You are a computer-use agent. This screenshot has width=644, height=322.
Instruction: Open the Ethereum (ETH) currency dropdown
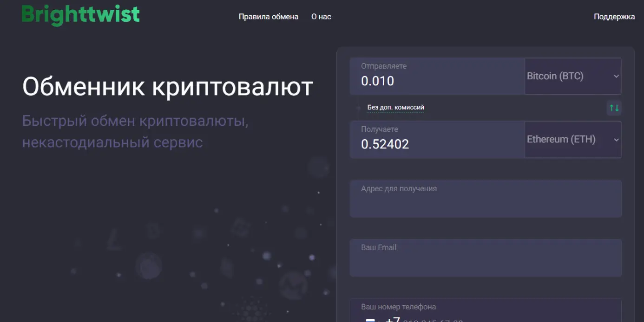(572, 139)
